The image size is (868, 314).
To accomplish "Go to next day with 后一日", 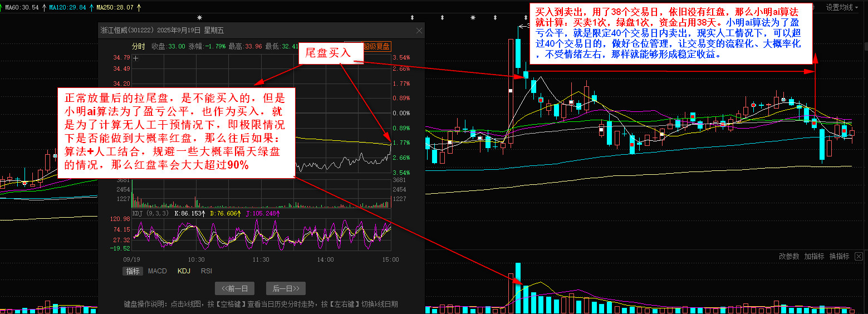I will (x=286, y=288).
